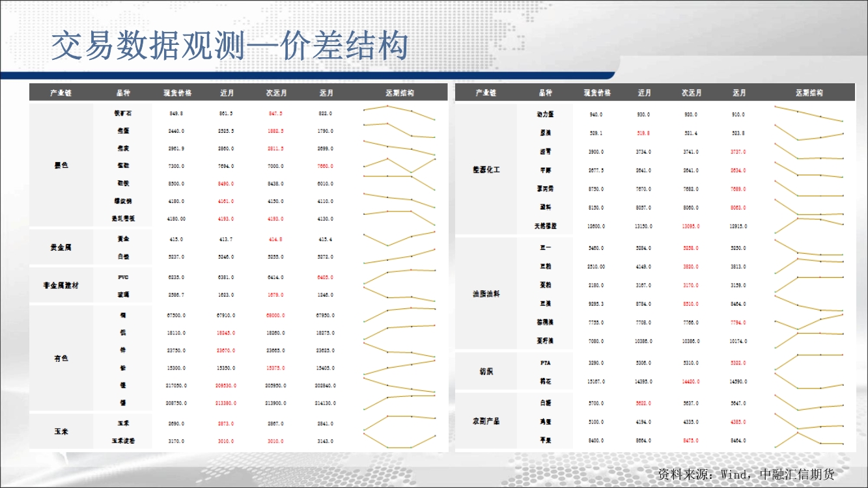Click spot price value 940.0 for 动力煤

(x=595, y=114)
